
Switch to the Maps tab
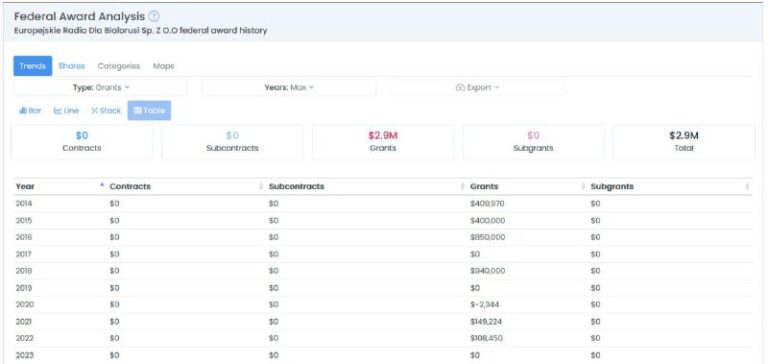click(x=164, y=66)
